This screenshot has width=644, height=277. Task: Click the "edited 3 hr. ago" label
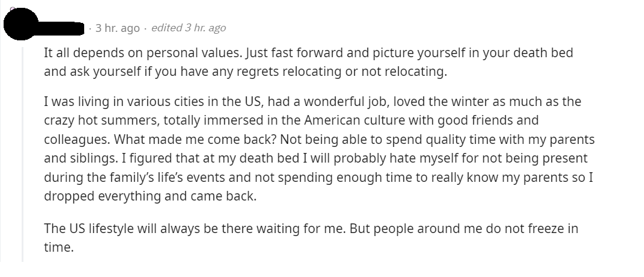click(189, 28)
